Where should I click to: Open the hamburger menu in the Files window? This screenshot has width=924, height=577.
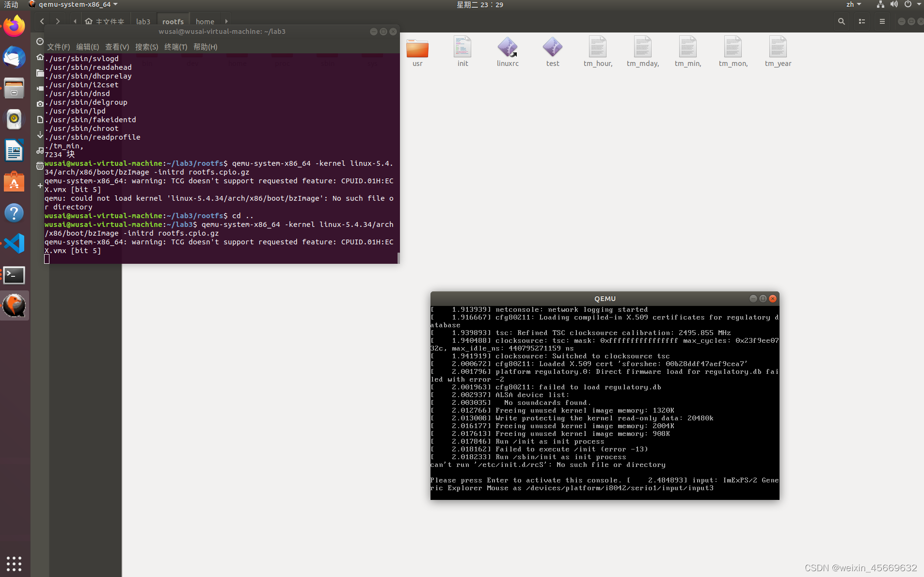pyautogui.click(x=882, y=21)
